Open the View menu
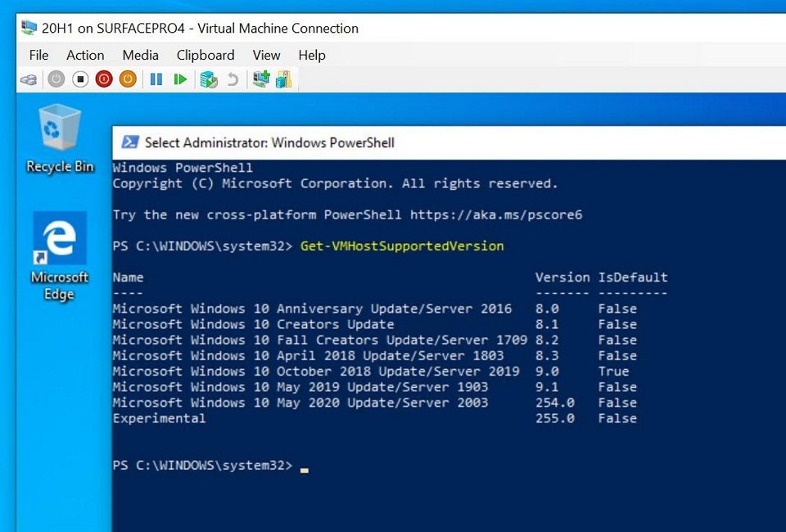Screen dimensions: 786x532 click(x=266, y=55)
